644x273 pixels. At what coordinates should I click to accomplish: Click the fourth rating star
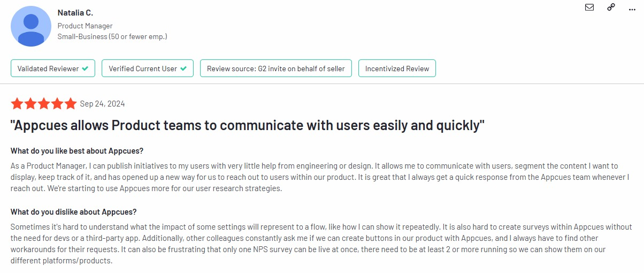57,104
